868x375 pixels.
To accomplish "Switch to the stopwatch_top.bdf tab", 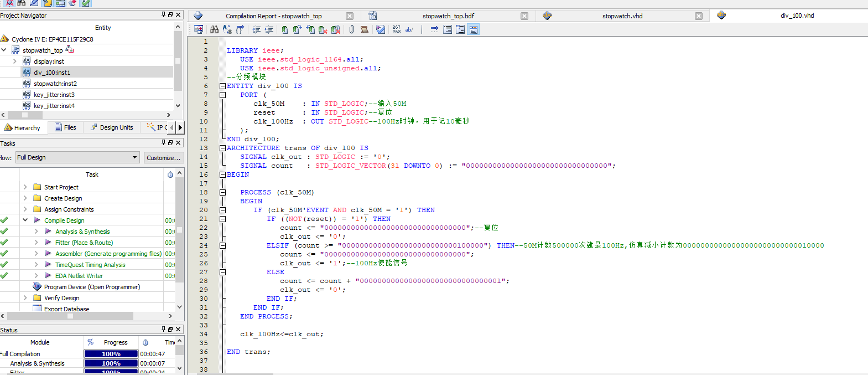I will tap(448, 16).
